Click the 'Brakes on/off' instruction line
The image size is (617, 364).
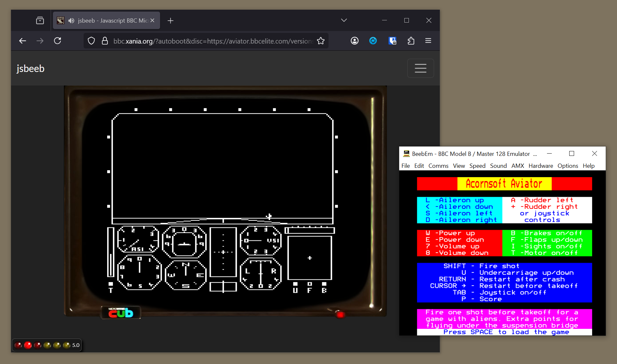click(546, 233)
